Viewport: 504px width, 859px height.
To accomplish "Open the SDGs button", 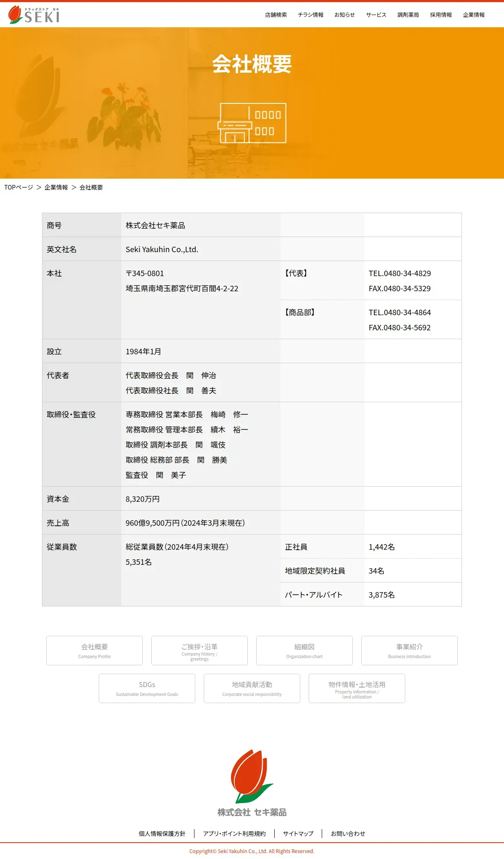I will pyautogui.click(x=147, y=688).
